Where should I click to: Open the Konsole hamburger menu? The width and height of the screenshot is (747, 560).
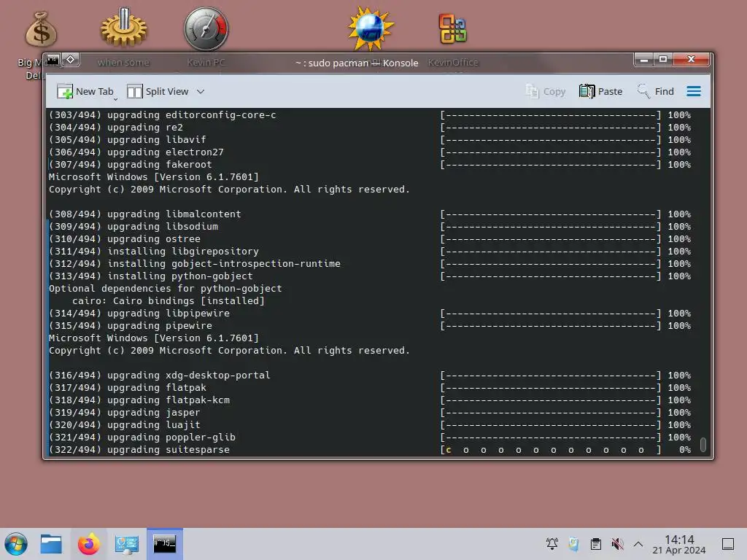click(693, 91)
